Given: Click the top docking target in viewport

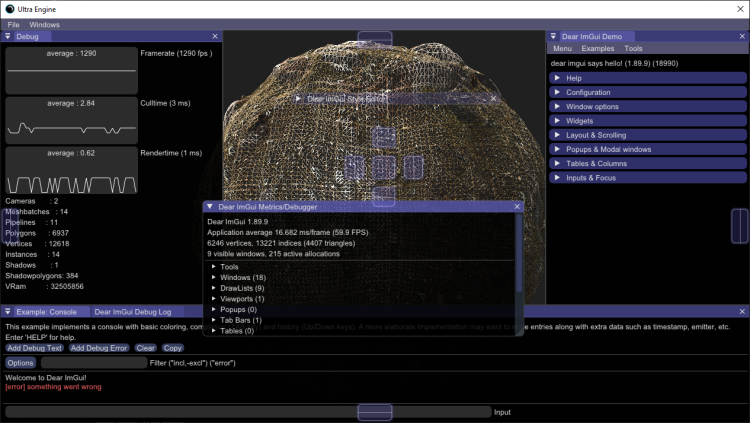Looking at the screenshot, I should point(375,39).
